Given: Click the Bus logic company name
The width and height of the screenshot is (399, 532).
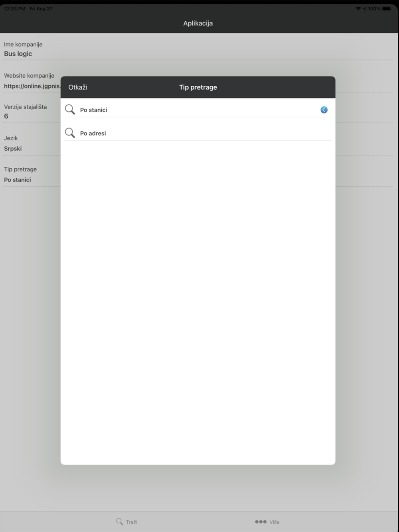Looking at the screenshot, I should pyautogui.click(x=18, y=54).
